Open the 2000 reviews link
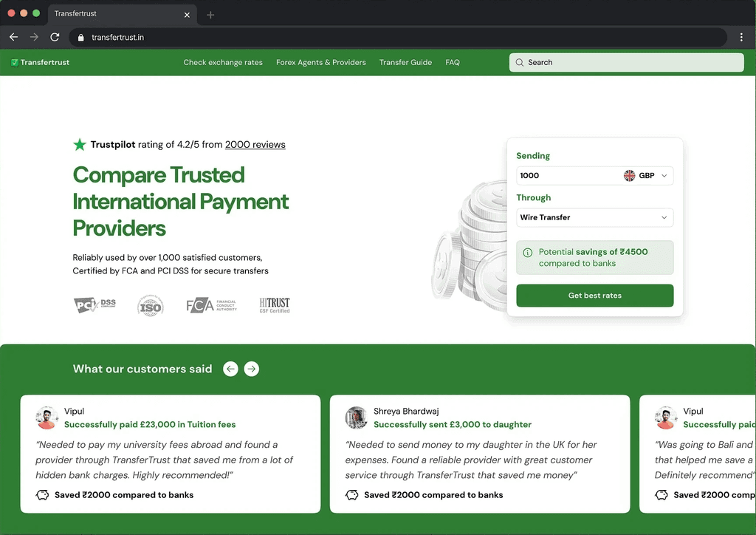The height and width of the screenshot is (535, 756). [255, 144]
